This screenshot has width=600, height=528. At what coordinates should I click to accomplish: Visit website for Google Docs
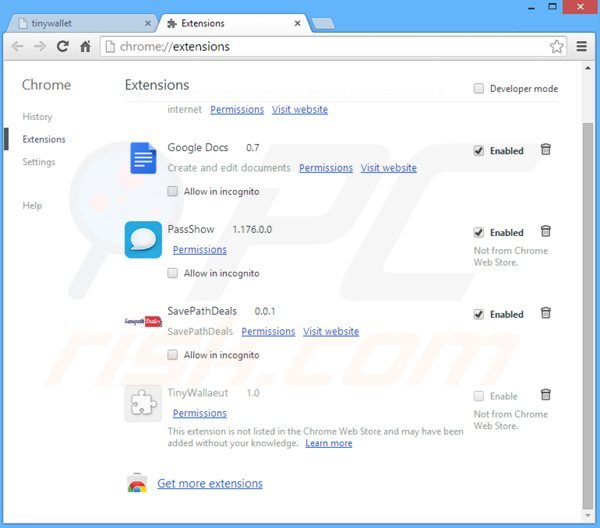coord(389,168)
